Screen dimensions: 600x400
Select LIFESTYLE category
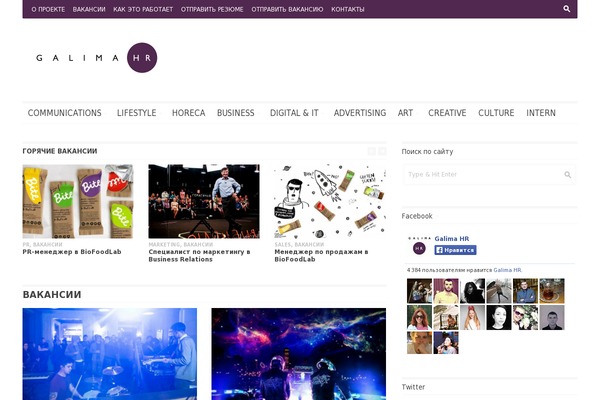(137, 113)
